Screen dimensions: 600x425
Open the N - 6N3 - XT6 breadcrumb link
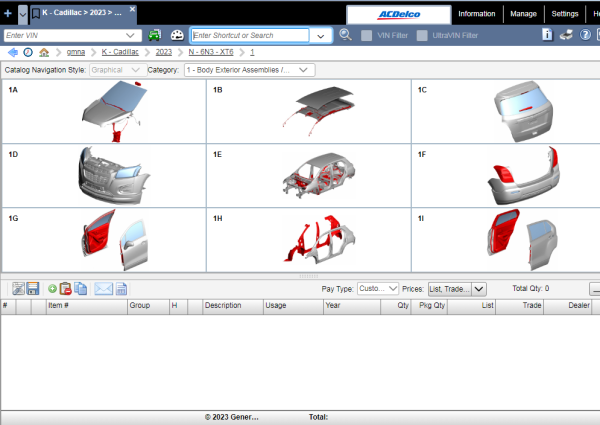(211, 52)
